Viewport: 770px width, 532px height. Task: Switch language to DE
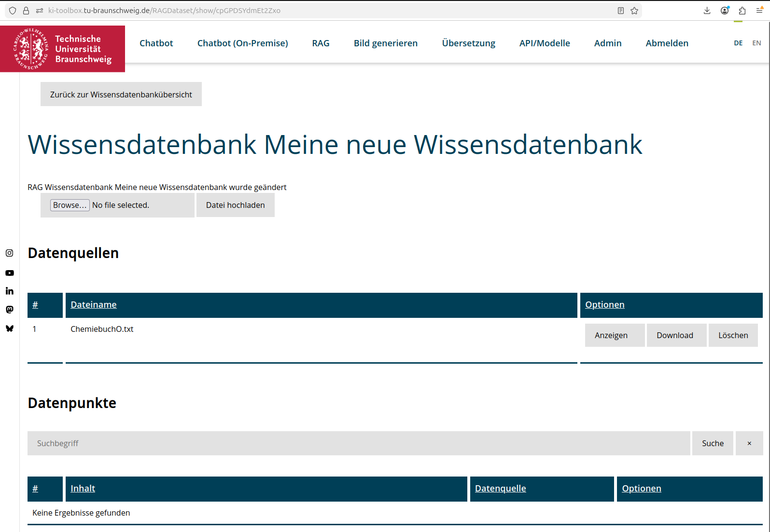pyautogui.click(x=738, y=43)
